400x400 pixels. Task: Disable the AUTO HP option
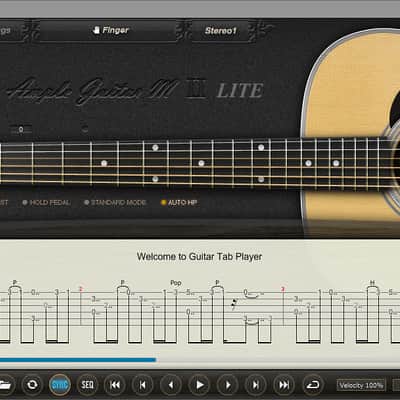point(179,202)
